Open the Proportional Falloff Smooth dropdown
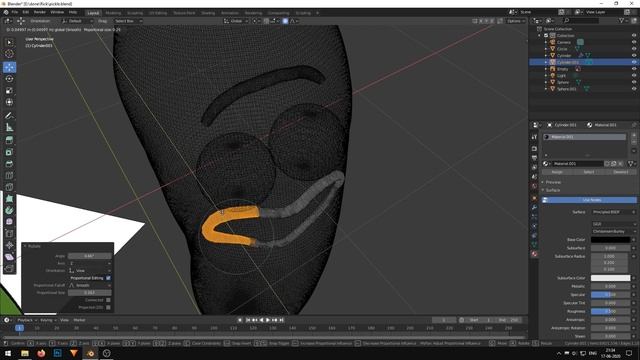Viewport: 640px width, 360px height. [x=90, y=285]
